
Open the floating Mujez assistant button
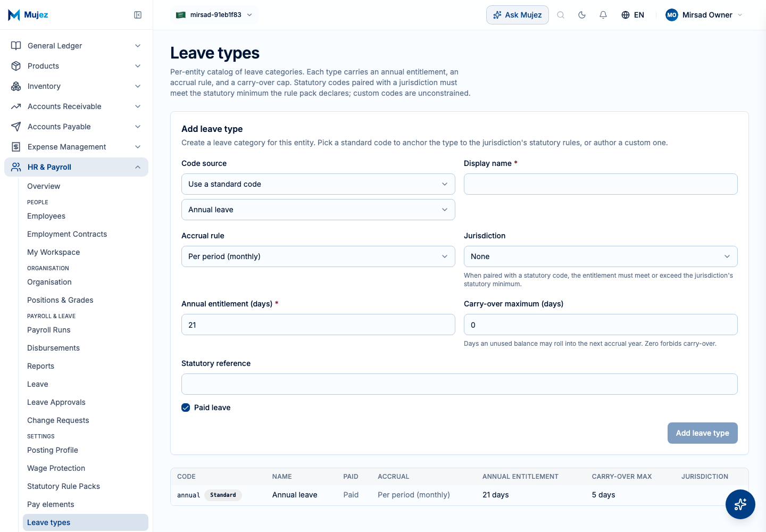pos(740,504)
